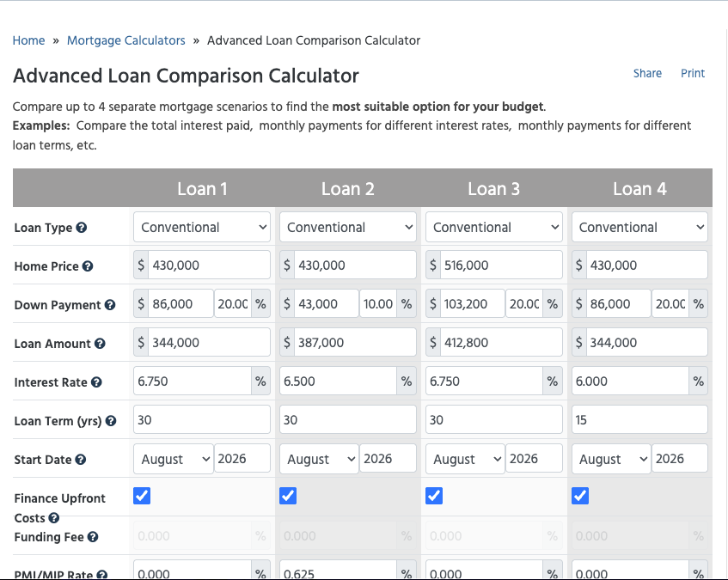Open Loan 3 start month dropdown
Image resolution: width=728 pixels, height=580 pixels.
click(465, 459)
